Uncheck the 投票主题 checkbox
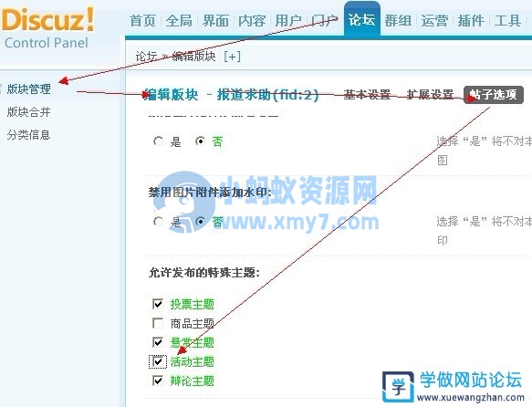The image size is (532, 407). tap(158, 304)
